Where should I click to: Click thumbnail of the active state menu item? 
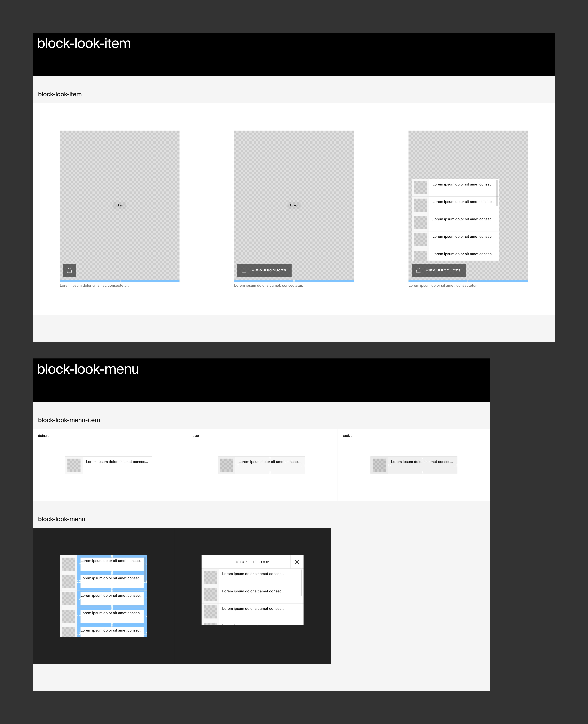point(379,465)
